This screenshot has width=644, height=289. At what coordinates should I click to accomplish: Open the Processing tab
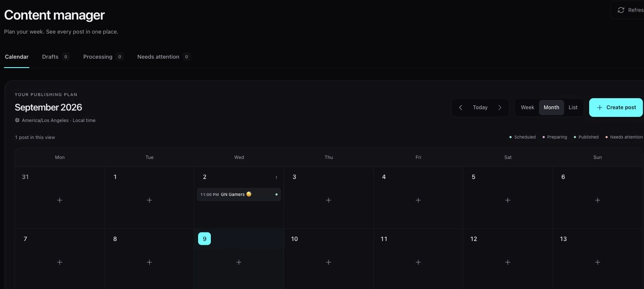(x=103, y=57)
